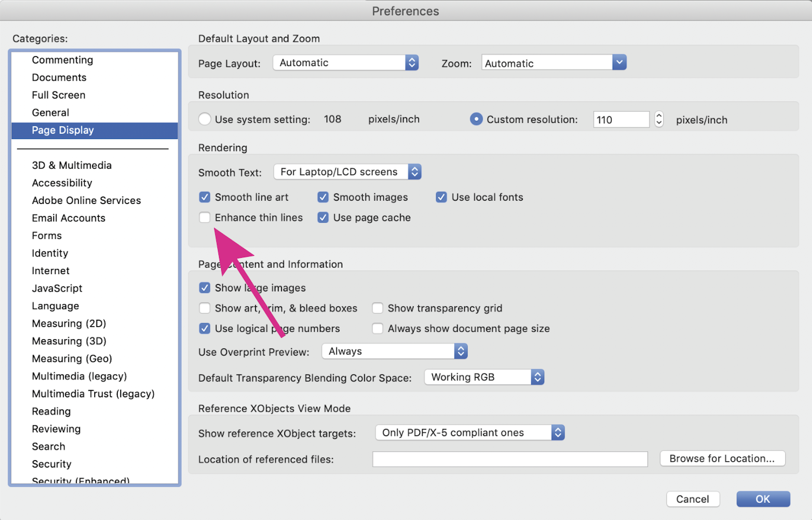
Task: Enable Show art, trim, & bleed boxes
Action: coord(205,308)
